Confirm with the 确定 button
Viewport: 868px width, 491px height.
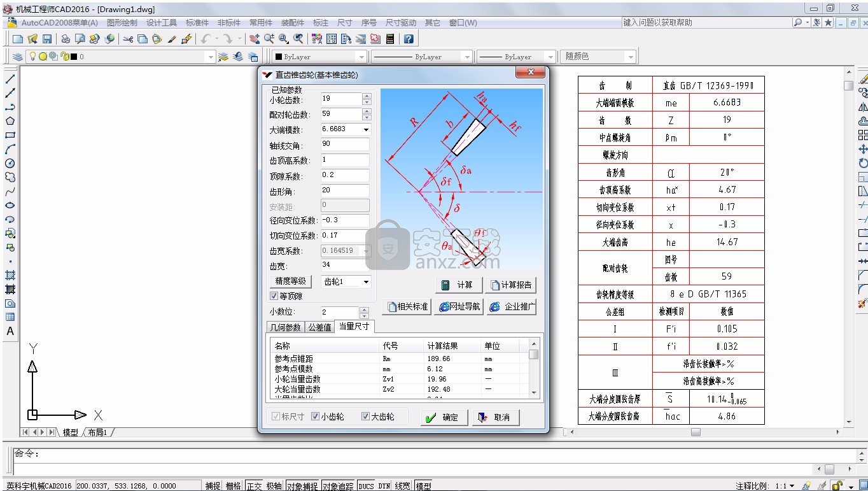click(444, 417)
